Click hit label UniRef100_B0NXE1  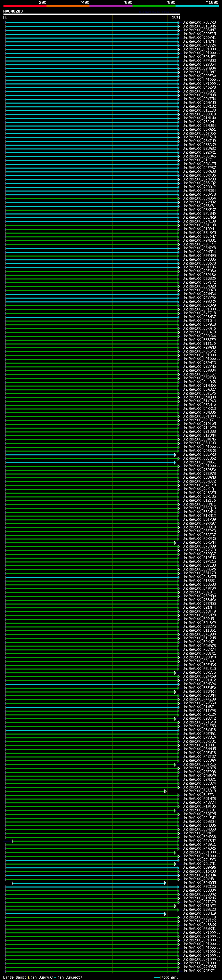[199, 833]
